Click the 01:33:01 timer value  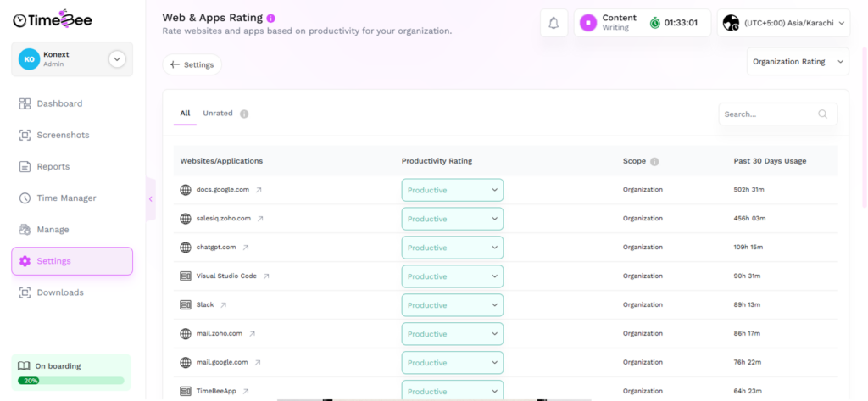tap(681, 23)
